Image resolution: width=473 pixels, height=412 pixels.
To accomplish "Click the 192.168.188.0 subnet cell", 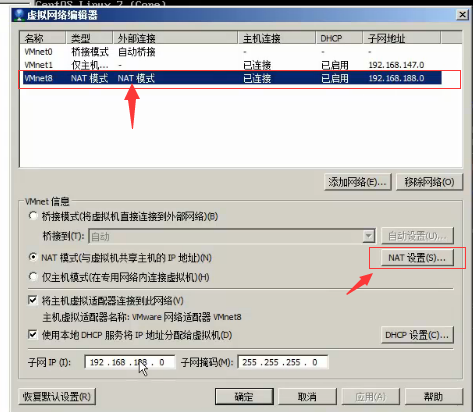I will pyautogui.click(x=396, y=78).
